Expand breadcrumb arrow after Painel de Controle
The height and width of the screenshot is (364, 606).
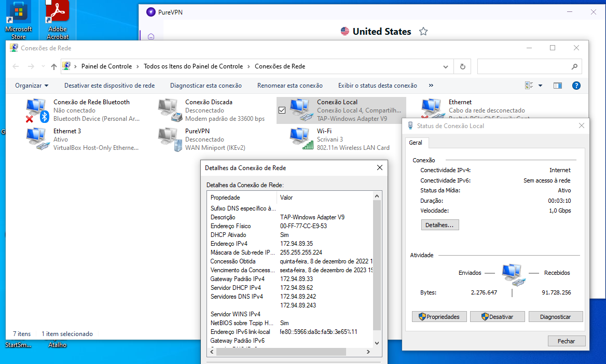(137, 66)
